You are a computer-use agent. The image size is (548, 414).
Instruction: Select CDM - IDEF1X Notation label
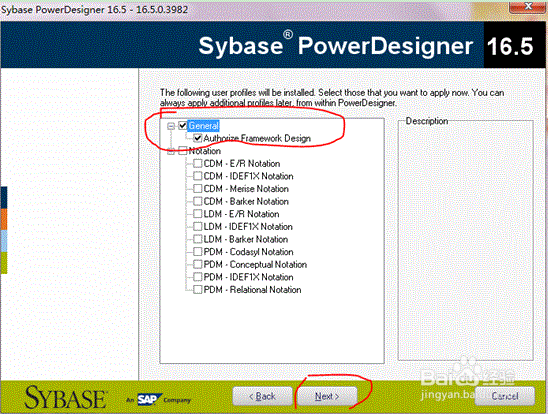(248, 176)
